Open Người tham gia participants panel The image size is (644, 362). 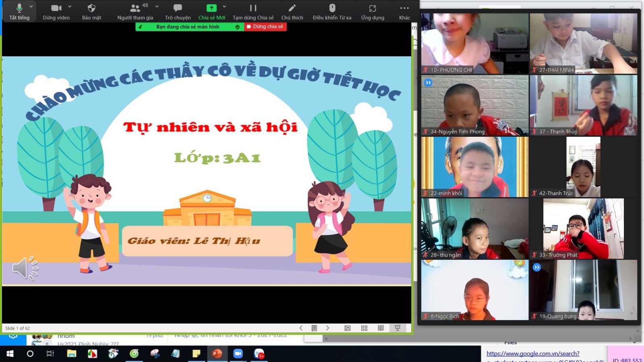[135, 11]
